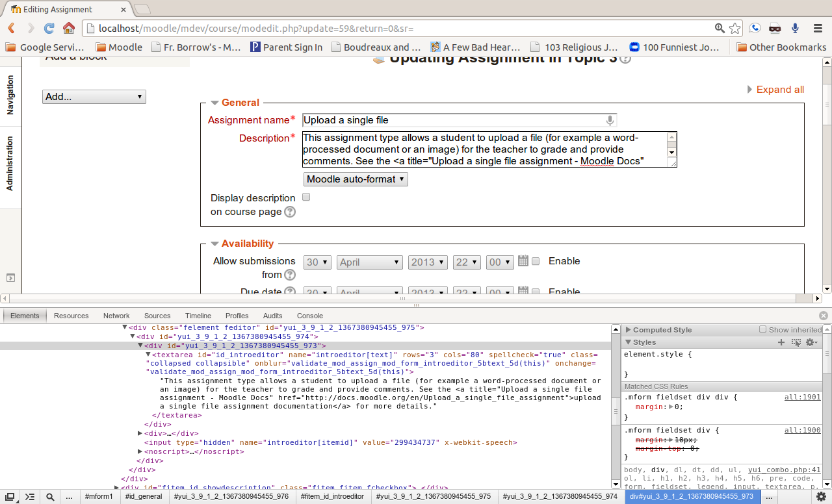Open help icon beside Allow submissions from
832x504 pixels.
290,275
